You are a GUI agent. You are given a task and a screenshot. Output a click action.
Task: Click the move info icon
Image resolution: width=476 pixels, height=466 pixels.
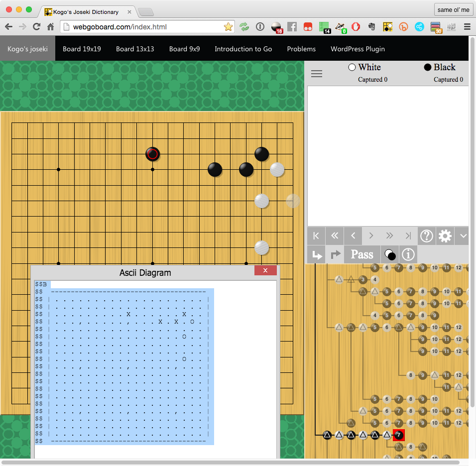coord(408,254)
